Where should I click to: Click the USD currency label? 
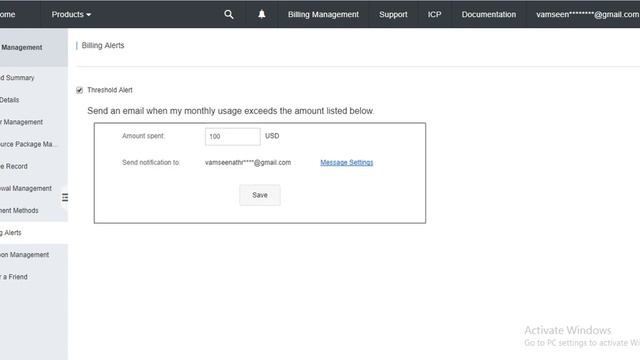pos(272,136)
